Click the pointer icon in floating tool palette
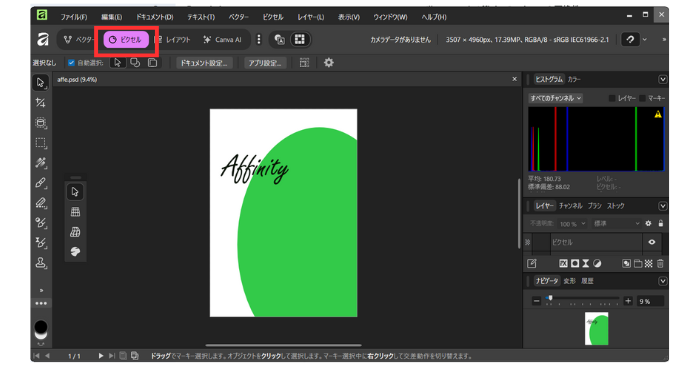The image size is (698, 365). coord(75,192)
